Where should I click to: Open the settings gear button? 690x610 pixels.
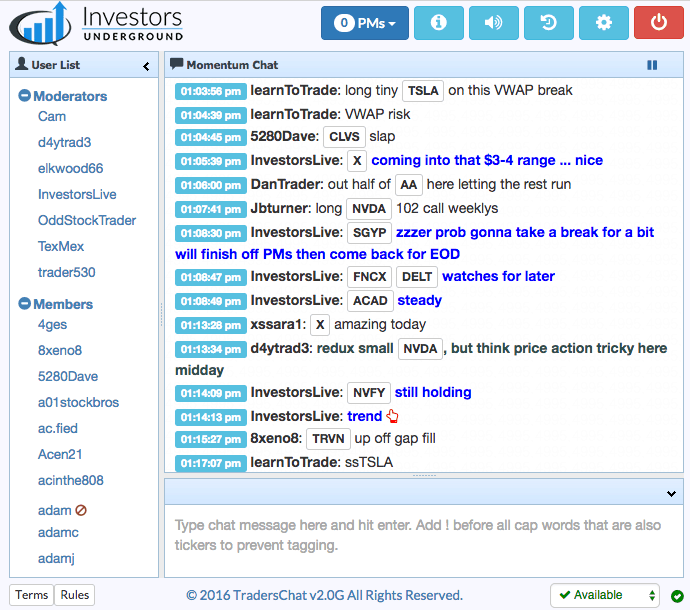603,23
